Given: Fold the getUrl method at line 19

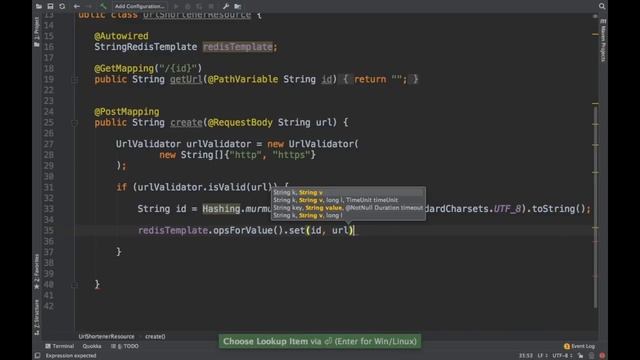Looking at the screenshot, I should coord(75,80).
